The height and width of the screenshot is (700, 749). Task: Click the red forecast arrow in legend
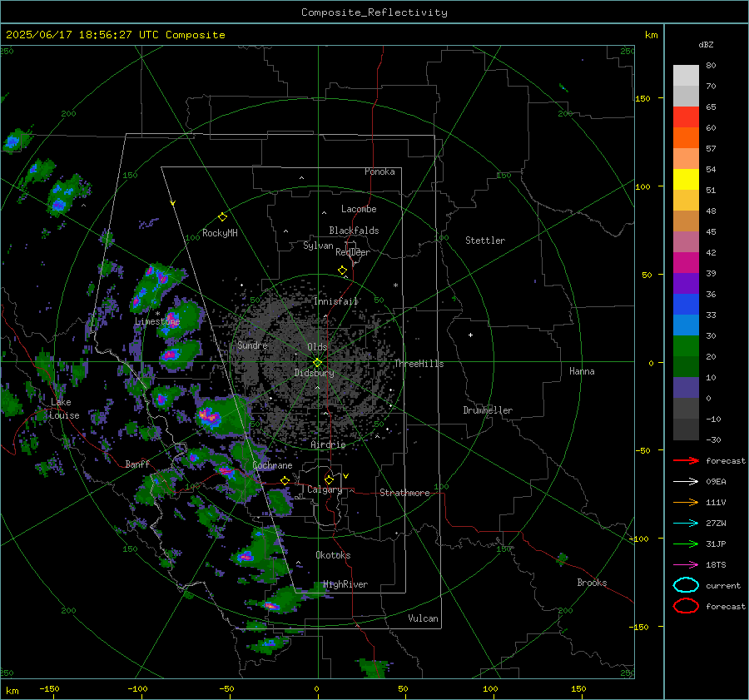[686, 460]
